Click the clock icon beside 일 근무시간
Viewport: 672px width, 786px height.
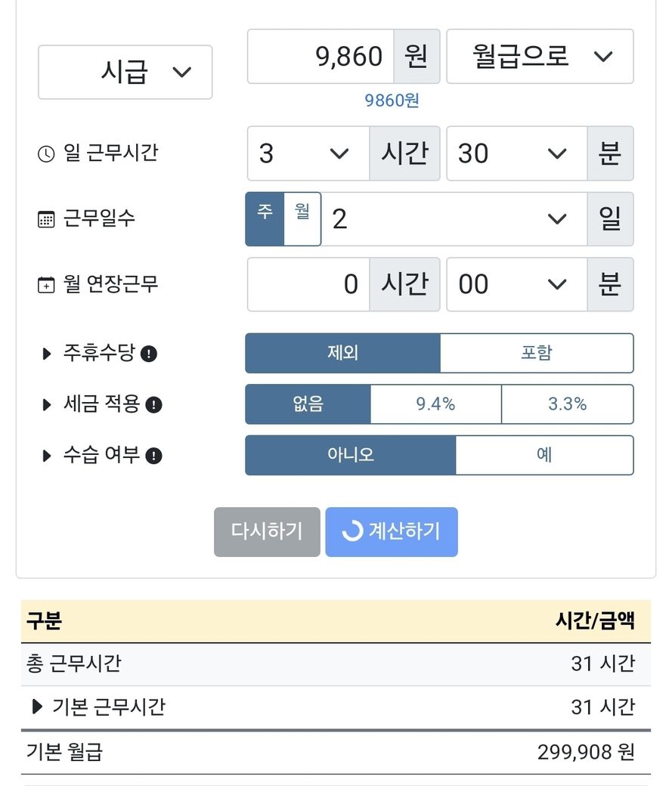(46, 153)
